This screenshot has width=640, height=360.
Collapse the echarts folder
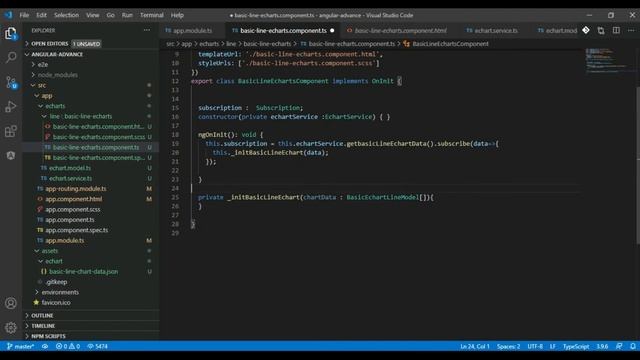click(55, 106)
